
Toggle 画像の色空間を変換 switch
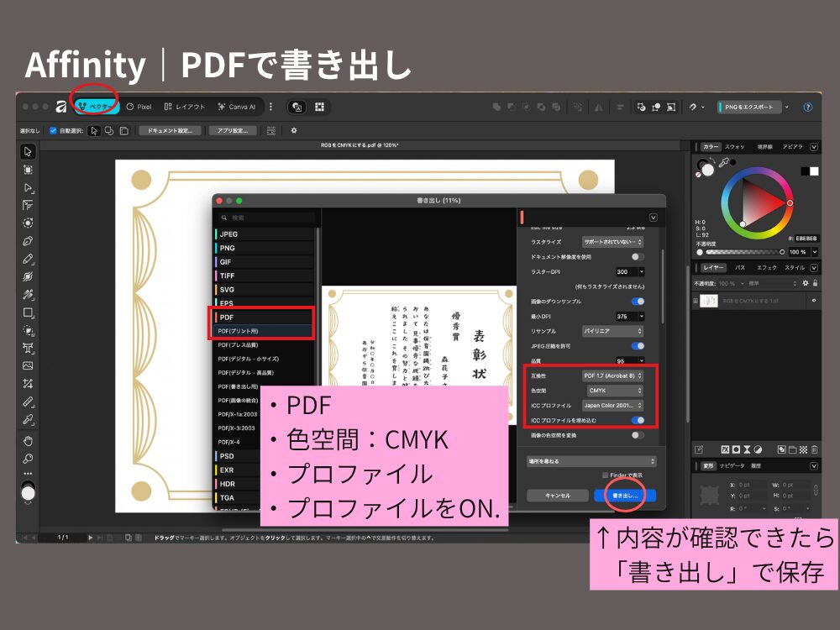[638, 435]
